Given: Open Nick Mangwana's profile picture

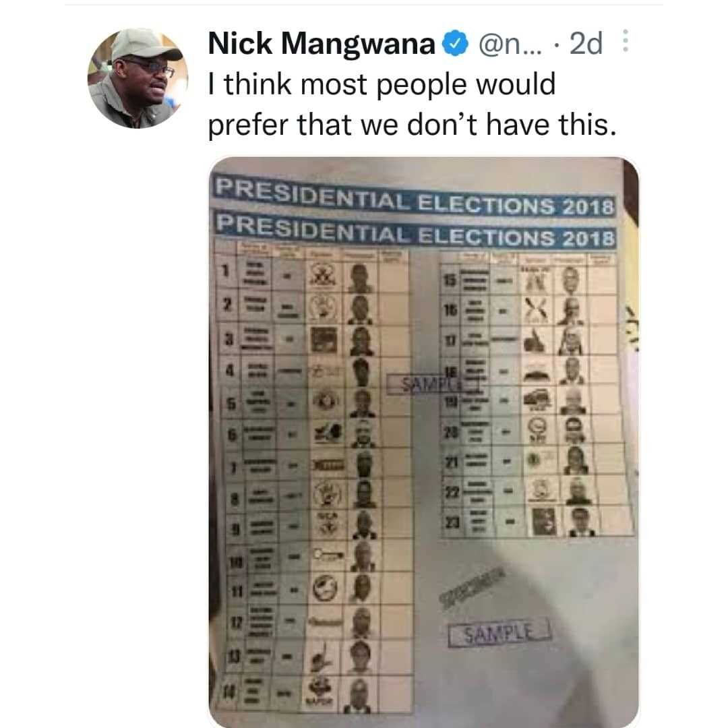Looking at the screenshot, I should [x=138, y=78].
